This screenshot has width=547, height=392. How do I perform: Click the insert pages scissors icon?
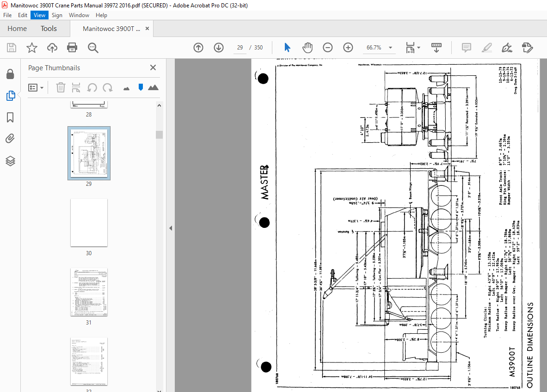(x=76, y=87)
